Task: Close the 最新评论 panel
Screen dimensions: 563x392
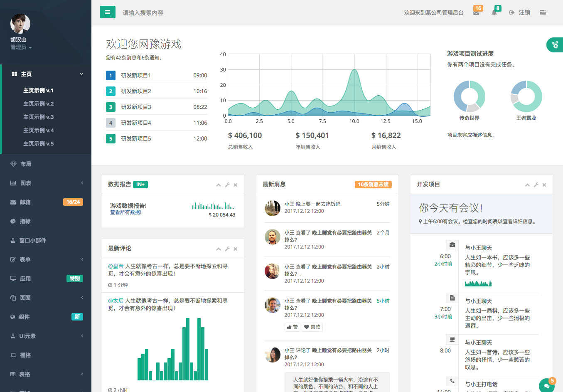Action: [236, 249]
